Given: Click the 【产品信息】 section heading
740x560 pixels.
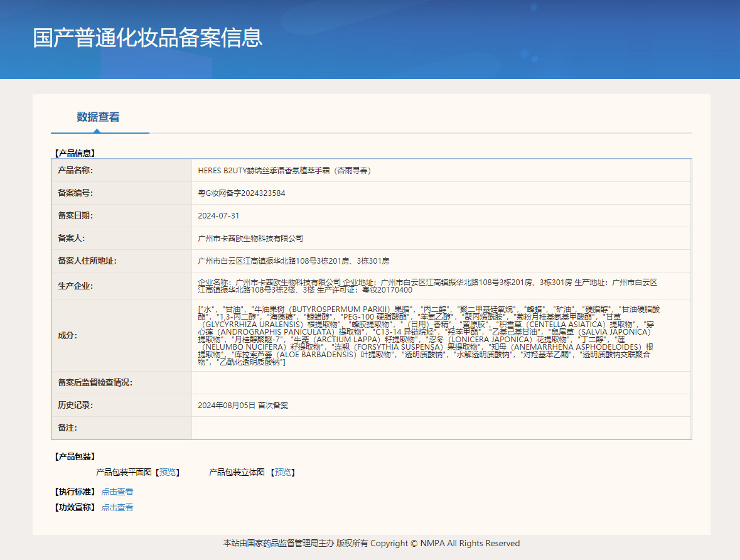Looking at the screenshot, I should 75,153.
